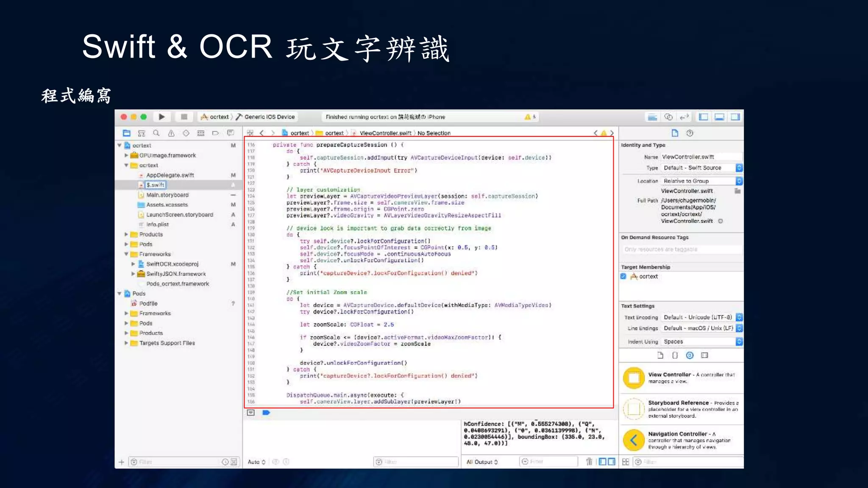The width and height of the screenshot is (868, 488).
Task: Choose Generic iOS Device destination
Action: [266, 117]
